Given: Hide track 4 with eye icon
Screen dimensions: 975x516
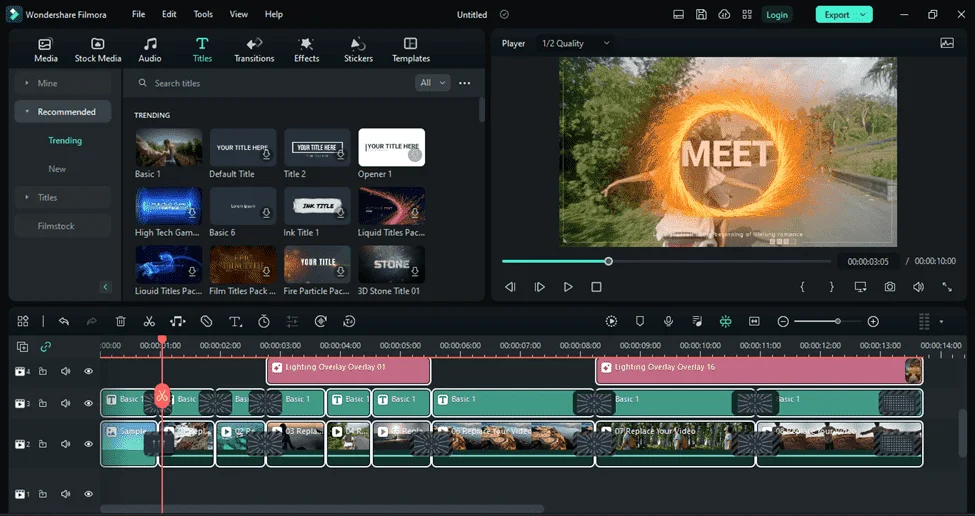Looking at the screenshot, I should tap(88, 371).
